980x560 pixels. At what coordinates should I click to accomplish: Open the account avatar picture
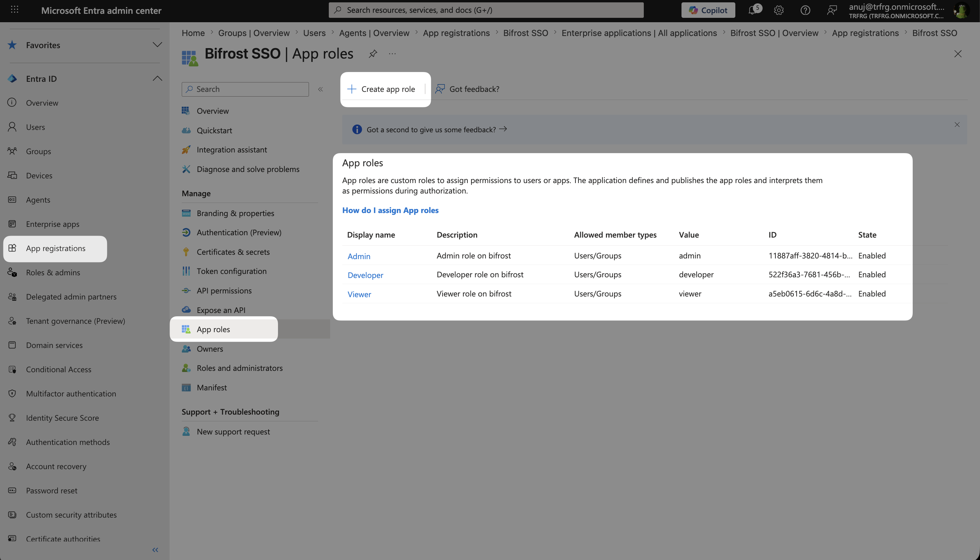[961, 10]
